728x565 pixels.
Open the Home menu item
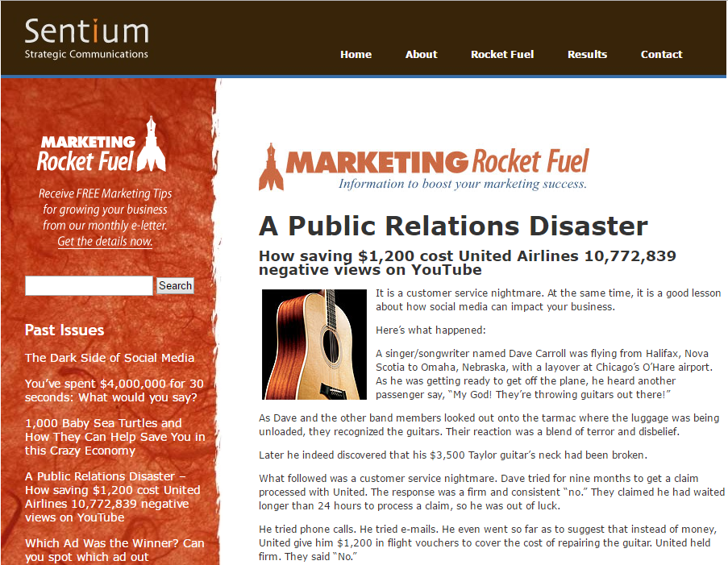[x=356, y=55]
